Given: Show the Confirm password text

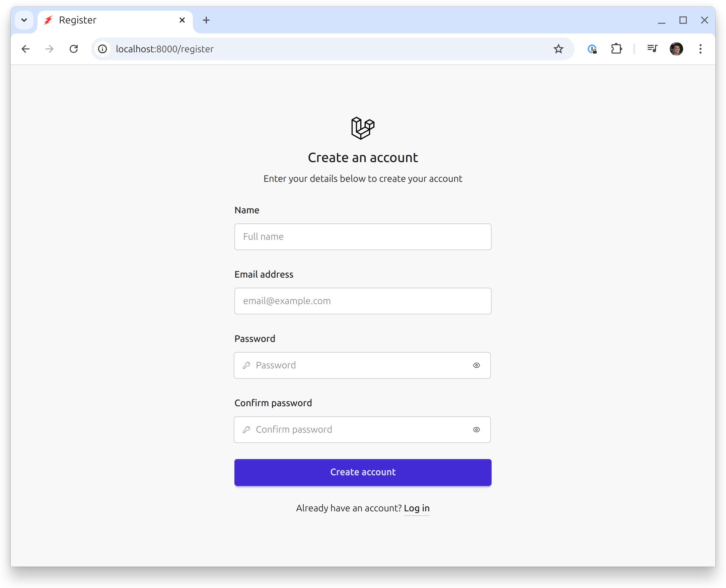Looking at the screenshot, I should click(476, 430).
